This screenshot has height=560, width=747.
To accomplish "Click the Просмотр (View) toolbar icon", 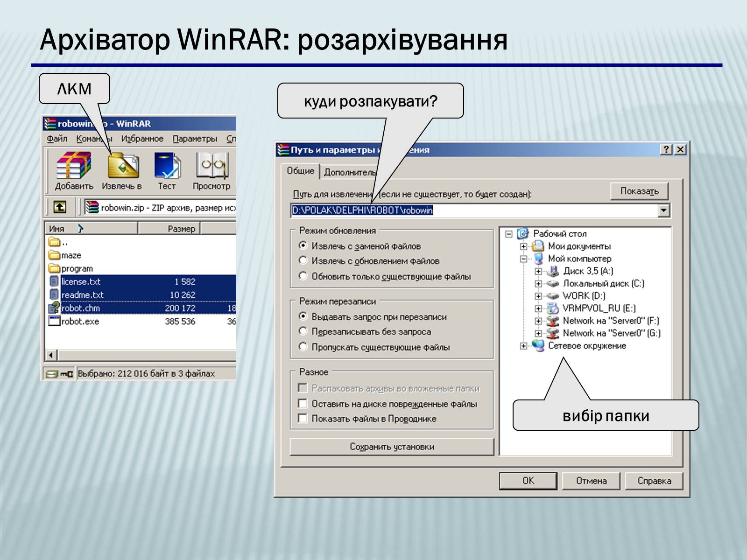I will pos(211,166).
